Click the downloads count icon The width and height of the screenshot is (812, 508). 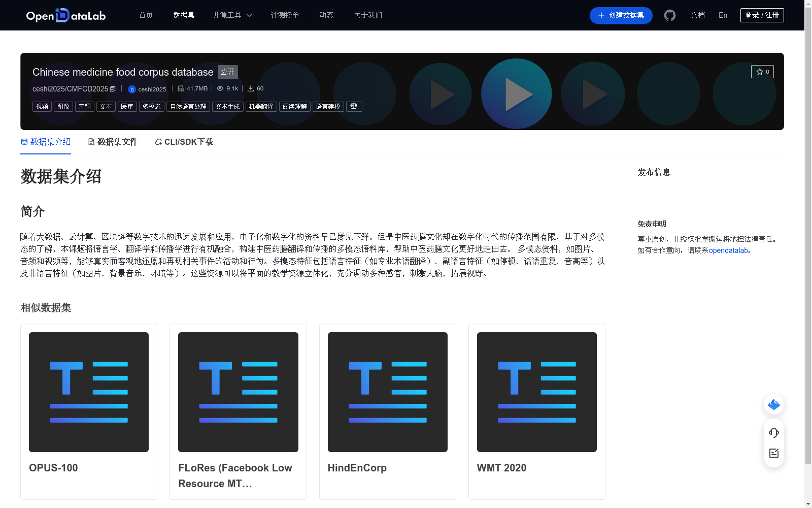tap(251, 88)
